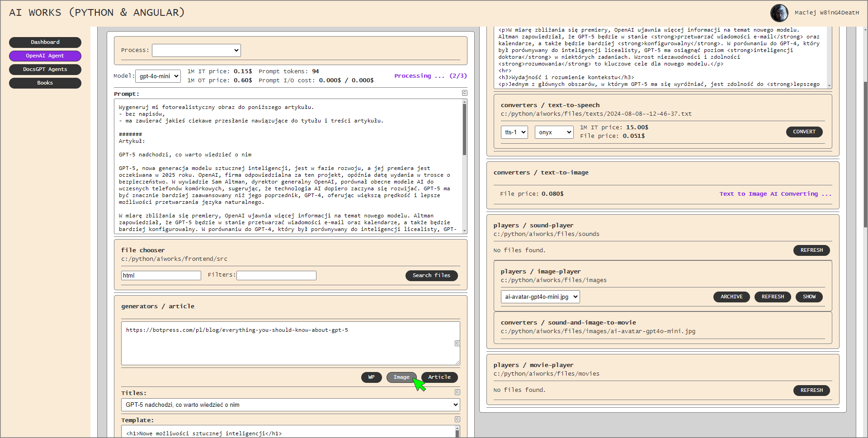Expand the Titles dropdown list
The image size is (868, 438).
click(290, 405)
